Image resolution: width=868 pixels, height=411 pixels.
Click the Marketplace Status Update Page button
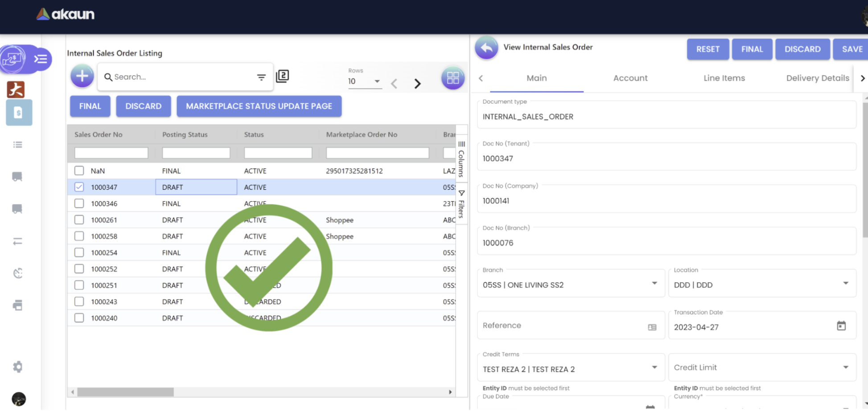[259, 106]
